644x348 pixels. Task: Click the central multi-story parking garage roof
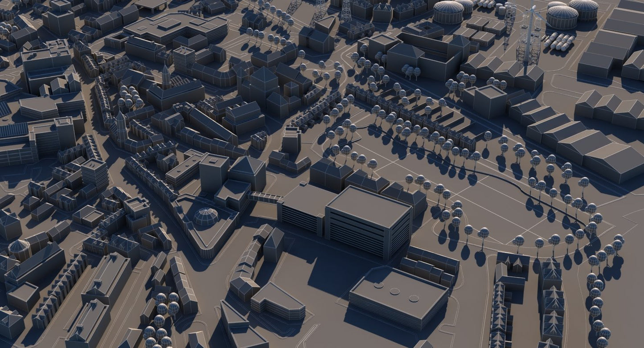pyautogui.click(x=368, y=206)
